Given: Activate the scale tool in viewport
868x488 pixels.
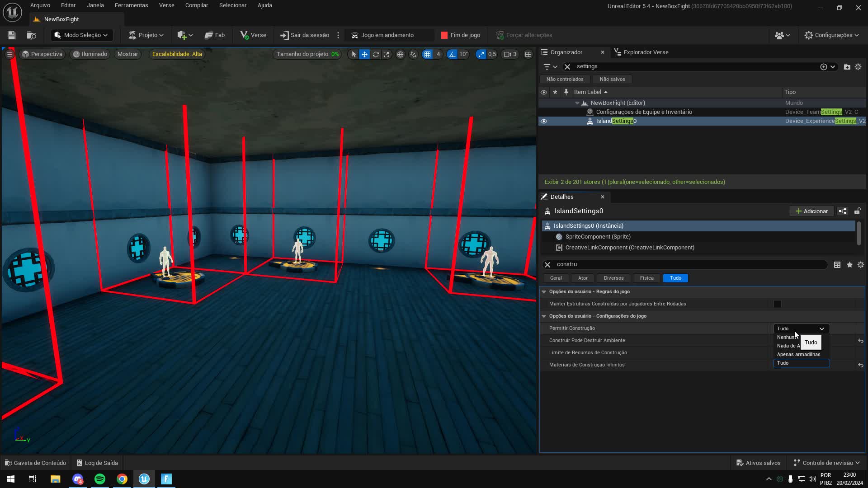Looking at the screenshot, I should click(x=387, y=54).
